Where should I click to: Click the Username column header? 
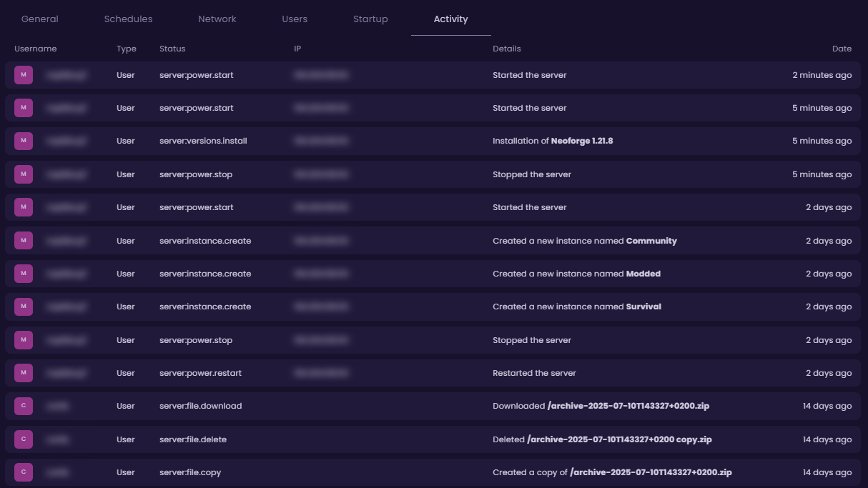point(36,49)
